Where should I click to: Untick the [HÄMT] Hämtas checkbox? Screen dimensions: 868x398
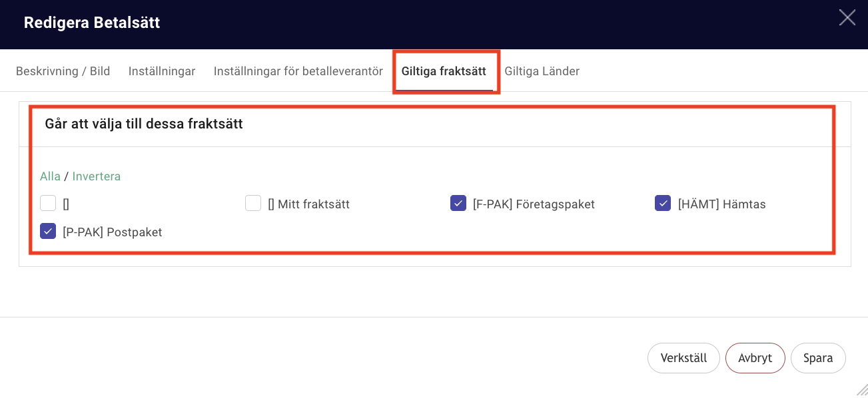click(663, 203)
